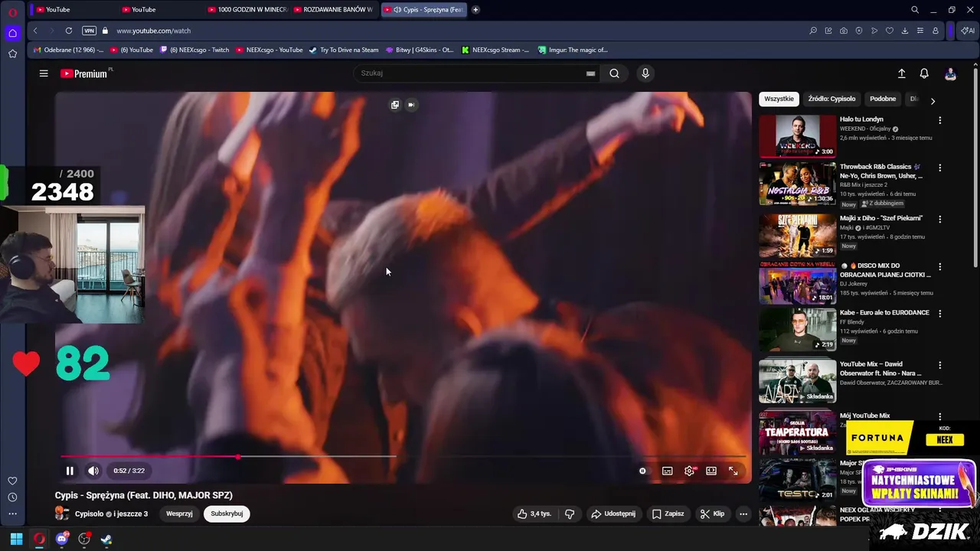Take a snapshot with camera icon

tap(844, 31)
